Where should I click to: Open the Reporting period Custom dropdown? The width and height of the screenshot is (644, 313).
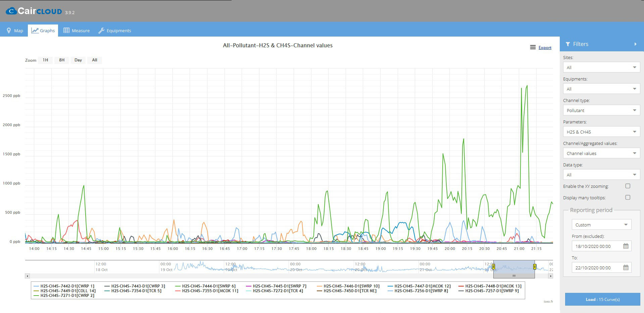[601, 225]
